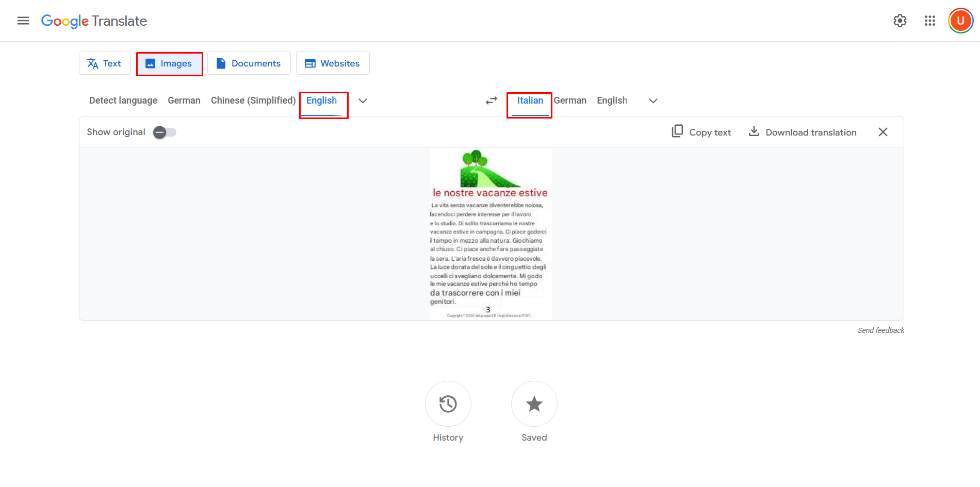Open Google apps grid

coord(929,21)
